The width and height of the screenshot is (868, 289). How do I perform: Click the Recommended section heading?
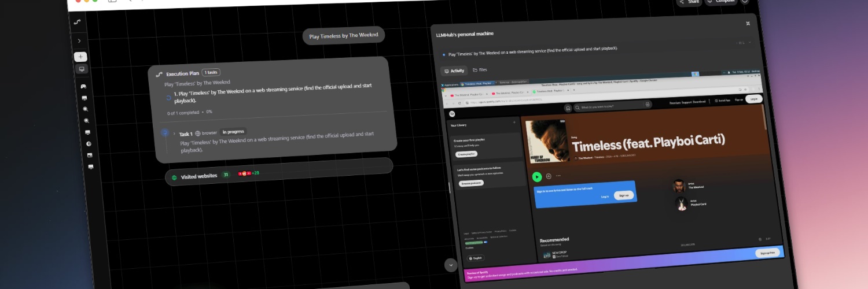554,239
